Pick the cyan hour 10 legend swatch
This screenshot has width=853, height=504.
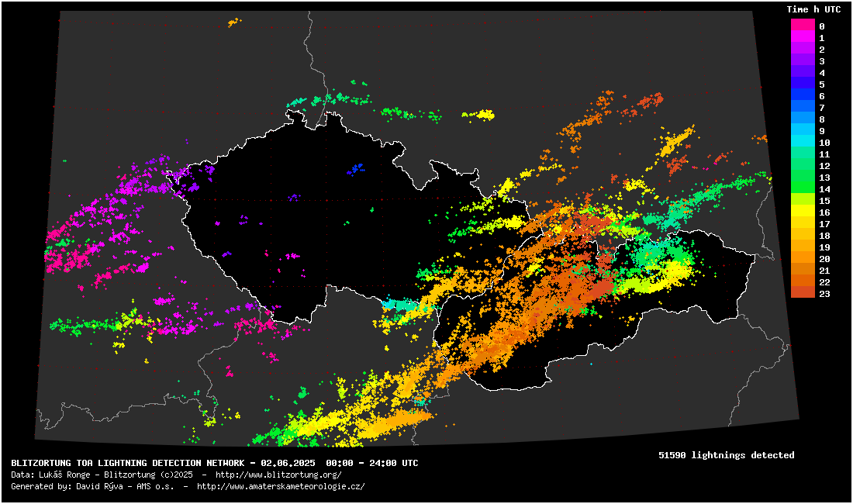pos(803,143)
